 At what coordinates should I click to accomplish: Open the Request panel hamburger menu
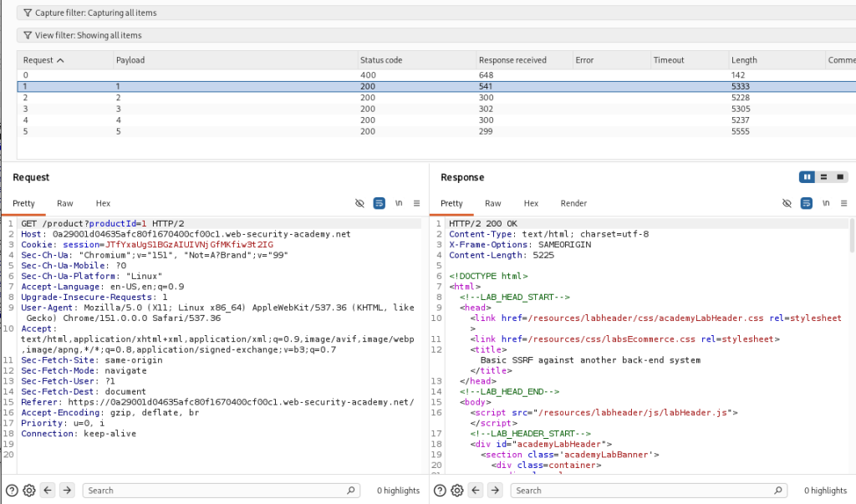(416, 203)
